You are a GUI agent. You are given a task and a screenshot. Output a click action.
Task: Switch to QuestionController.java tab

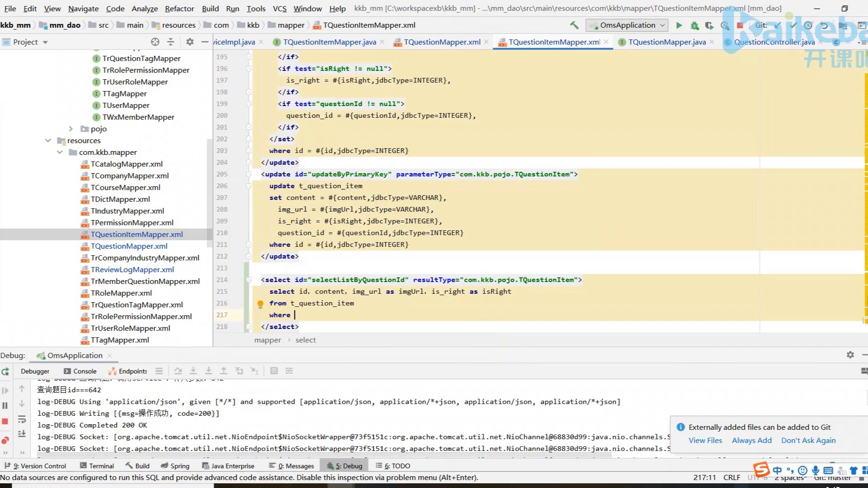pos(774,42)
